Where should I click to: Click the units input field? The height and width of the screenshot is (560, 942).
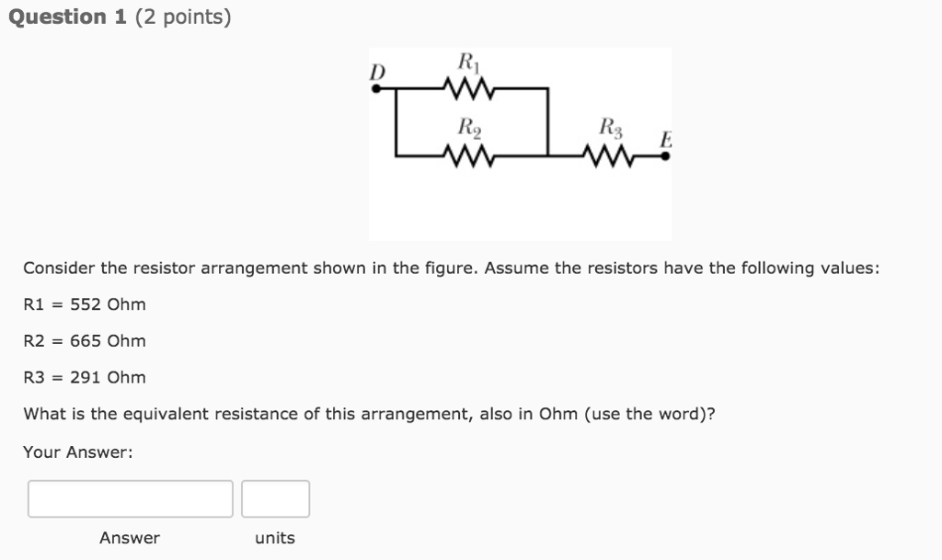tap(275, 498)
